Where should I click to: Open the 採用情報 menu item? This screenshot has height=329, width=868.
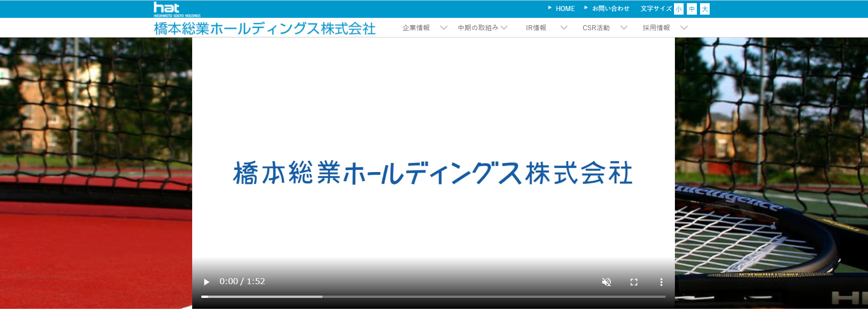[656, 28]
